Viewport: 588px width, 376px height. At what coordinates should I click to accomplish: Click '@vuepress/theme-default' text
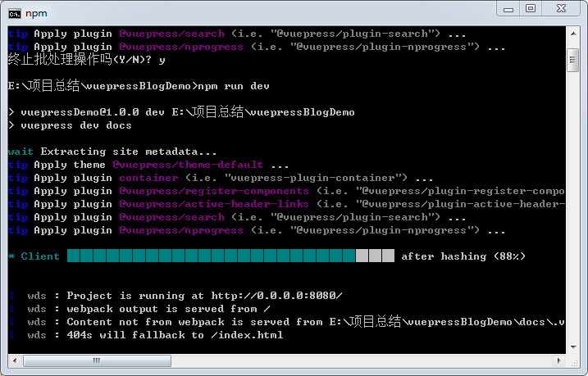point(188,165)
